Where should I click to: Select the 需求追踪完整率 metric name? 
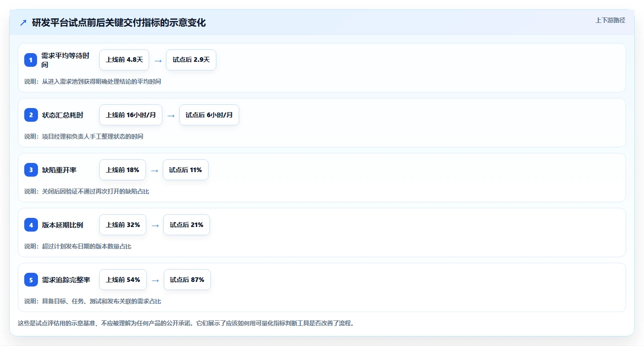(x=66, y=280)
